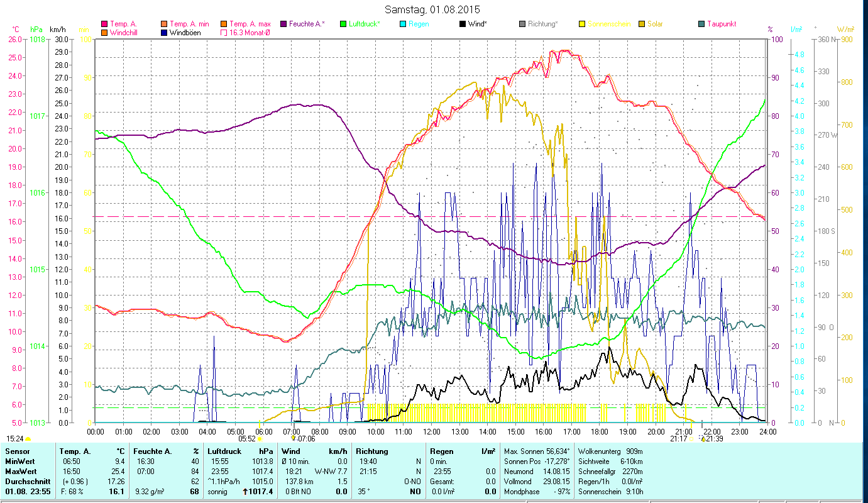Click the Feuchte A. column header in table
The height and width of the screenshot is (503, 868).
[151, 451]
